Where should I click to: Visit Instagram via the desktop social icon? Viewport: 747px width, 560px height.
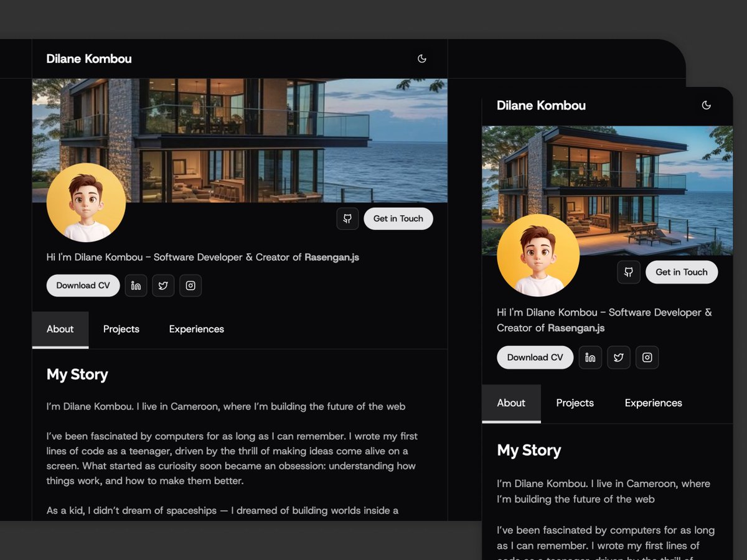click(190, 286)
